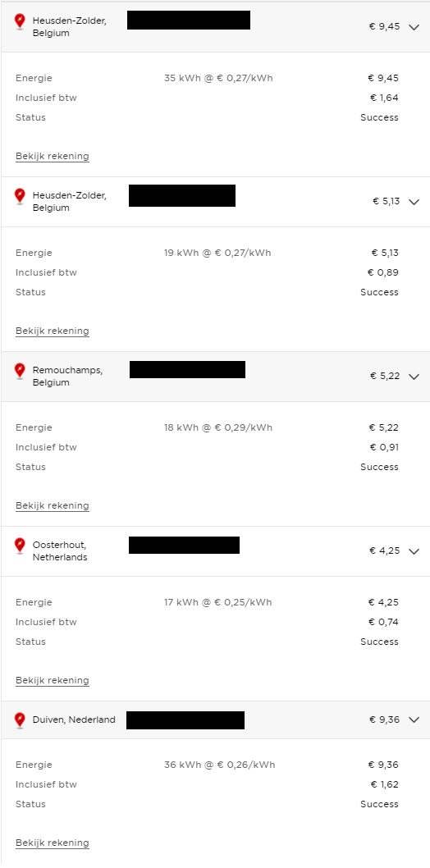430x868 pixels.
Task: Collapse the Remouchamps € 5,22 session chevron
Action: tap(414, 377)
